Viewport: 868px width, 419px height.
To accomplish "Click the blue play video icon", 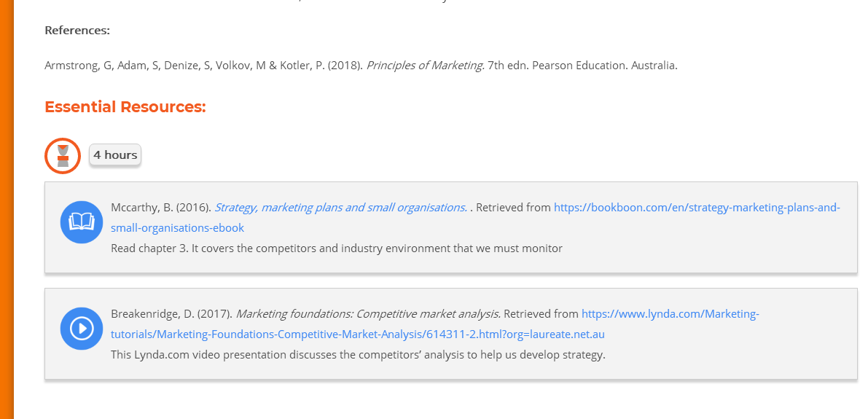I will pyautogui.click(x=82, y=328).
